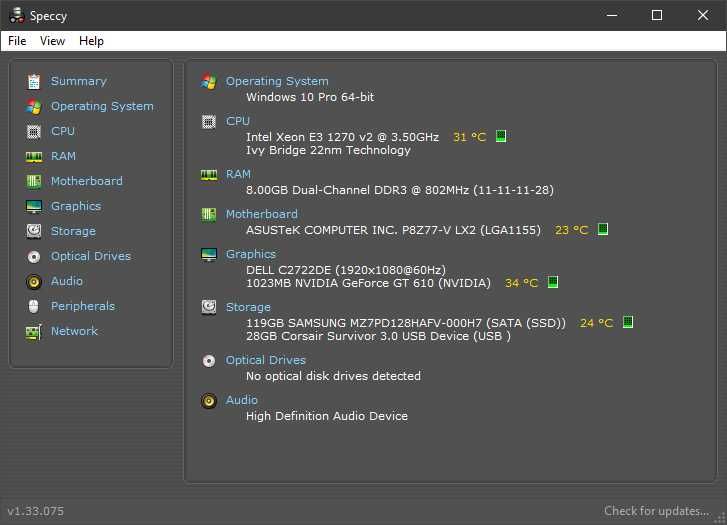
Task: Select Summary in the sidebar
Action: pos(79,81)
